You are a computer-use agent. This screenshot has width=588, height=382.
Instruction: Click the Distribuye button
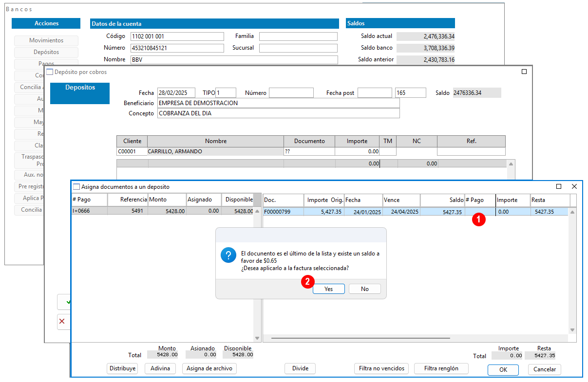123,368
